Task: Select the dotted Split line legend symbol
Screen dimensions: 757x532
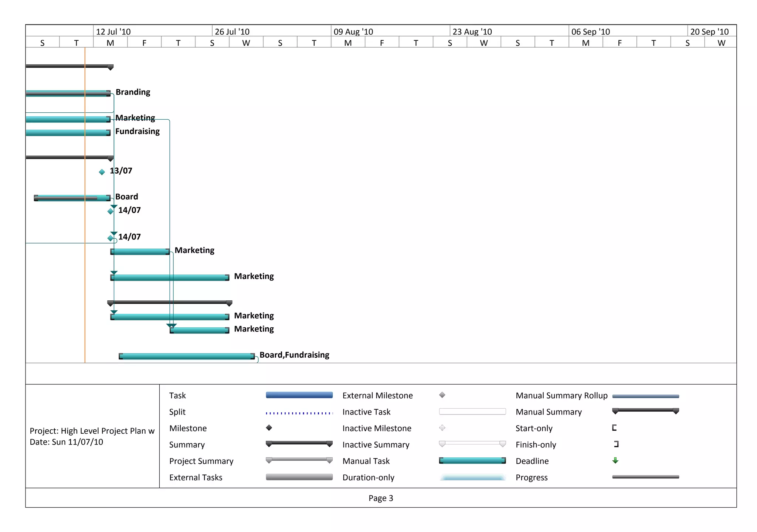Action: (299, 413)
